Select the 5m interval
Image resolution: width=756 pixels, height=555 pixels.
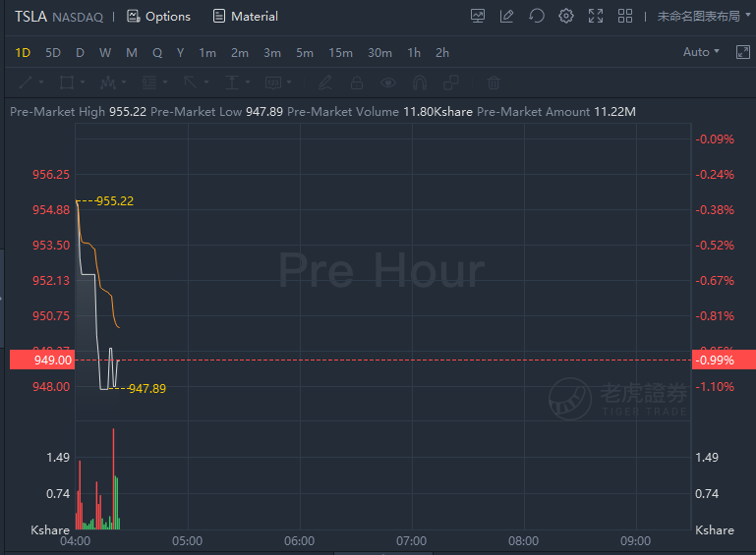point(305,52)
